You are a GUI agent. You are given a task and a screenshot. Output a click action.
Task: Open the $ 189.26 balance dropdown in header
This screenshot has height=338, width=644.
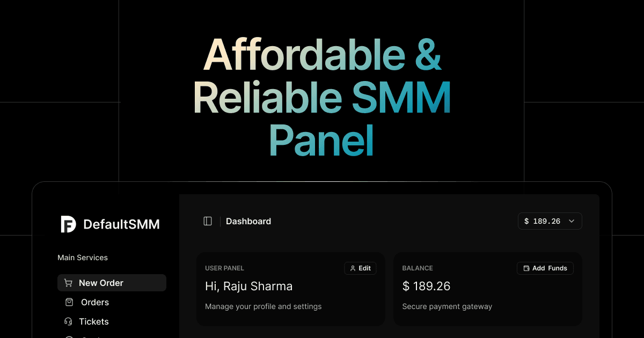pos(543,221)
